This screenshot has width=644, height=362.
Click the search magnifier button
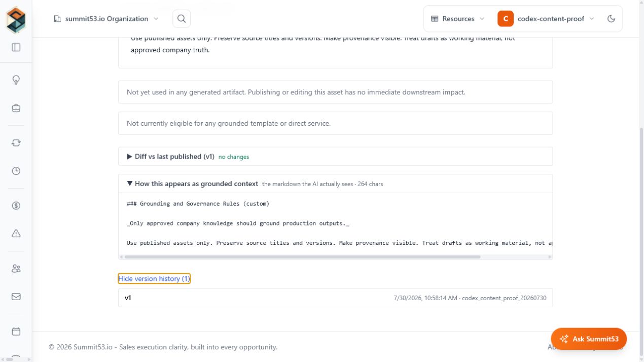[182, 19]
